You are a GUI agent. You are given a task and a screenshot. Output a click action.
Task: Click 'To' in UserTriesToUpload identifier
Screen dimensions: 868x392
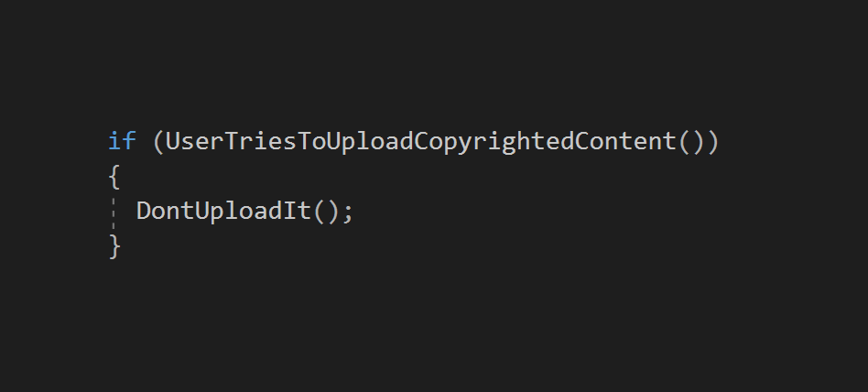311,141
